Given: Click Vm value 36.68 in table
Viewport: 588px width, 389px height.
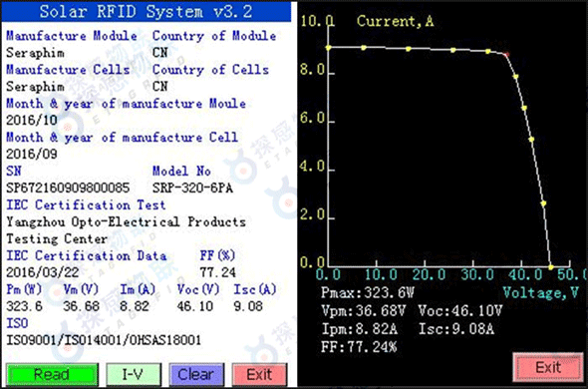Looking at the screenshot, I should pos(81,306).
